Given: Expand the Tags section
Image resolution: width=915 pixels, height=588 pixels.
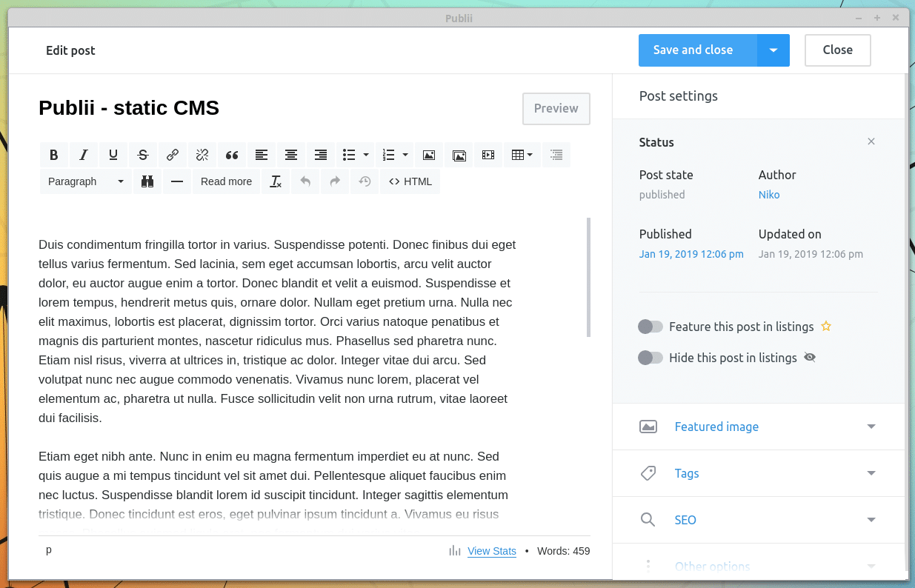Looking at the screenshot, I should coord(759,473).
